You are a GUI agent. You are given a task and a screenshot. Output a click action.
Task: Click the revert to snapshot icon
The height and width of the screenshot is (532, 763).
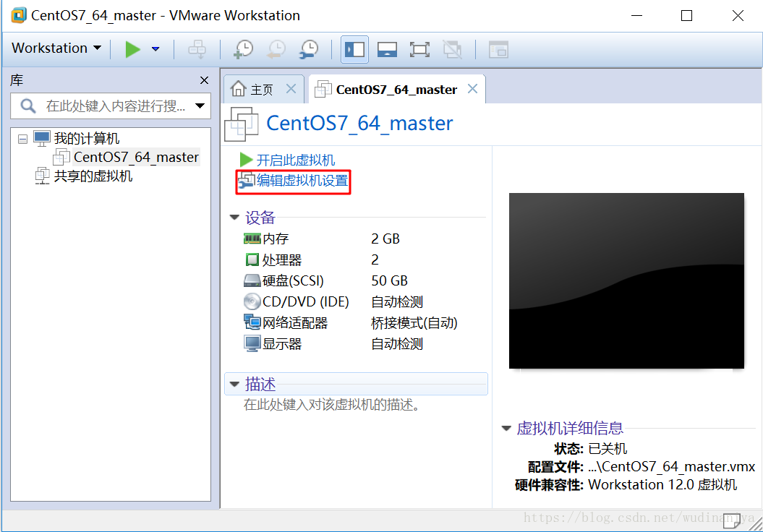click(x=276, y=49)
